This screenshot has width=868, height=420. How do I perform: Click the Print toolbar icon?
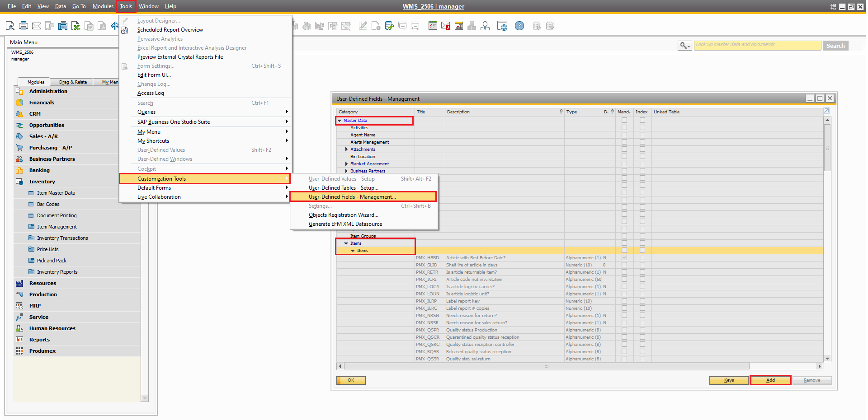tap(23, 26)
